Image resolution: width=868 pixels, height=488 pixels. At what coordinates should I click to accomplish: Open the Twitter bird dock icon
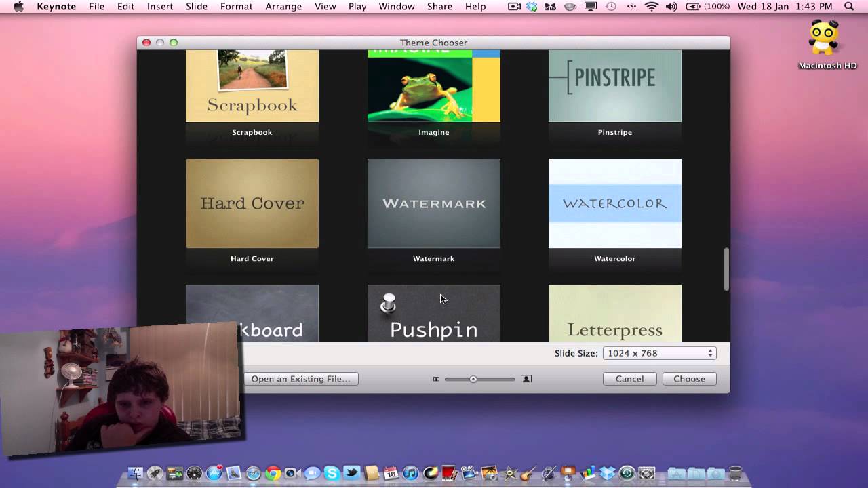coord(351,473)
